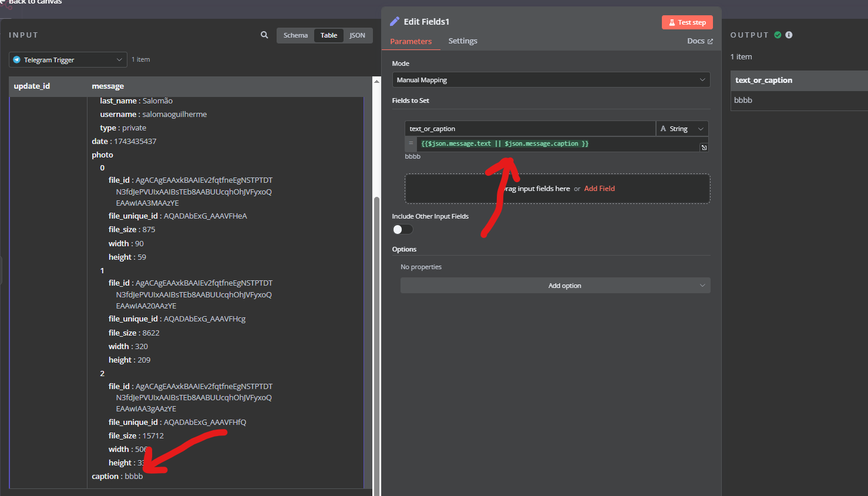Click the equals sign expression icon
The image size is (868, 496).
click(411, 143)
